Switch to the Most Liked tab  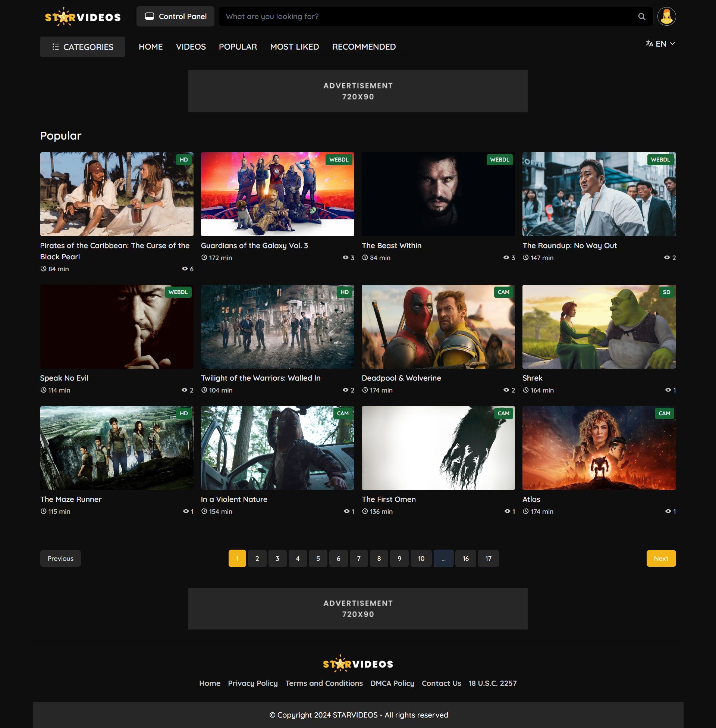click(x=295, y=47)
